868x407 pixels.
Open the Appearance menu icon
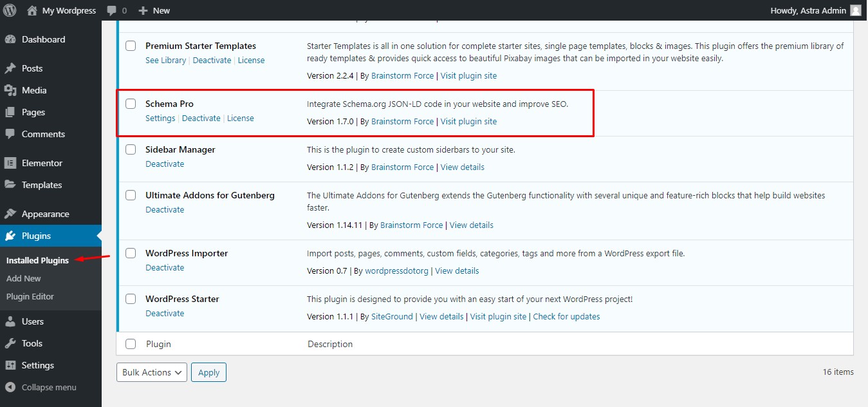point(11,213)
